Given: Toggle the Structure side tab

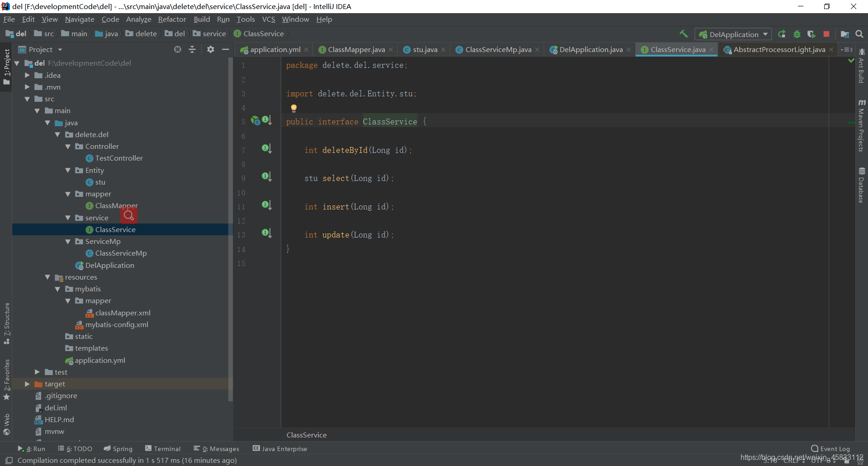Looking at the screenshot, I should tap(7, 323).
